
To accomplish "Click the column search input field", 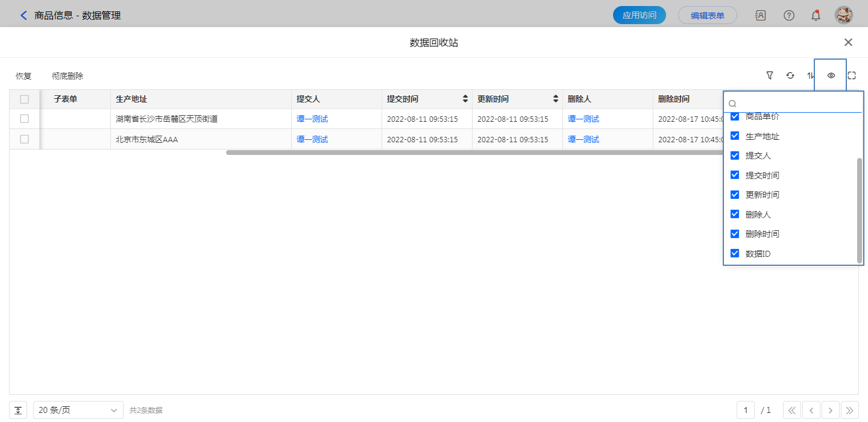I will point(796,103).
